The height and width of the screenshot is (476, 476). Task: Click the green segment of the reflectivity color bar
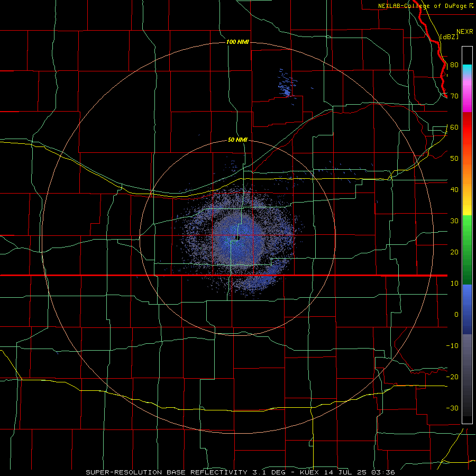467,250
